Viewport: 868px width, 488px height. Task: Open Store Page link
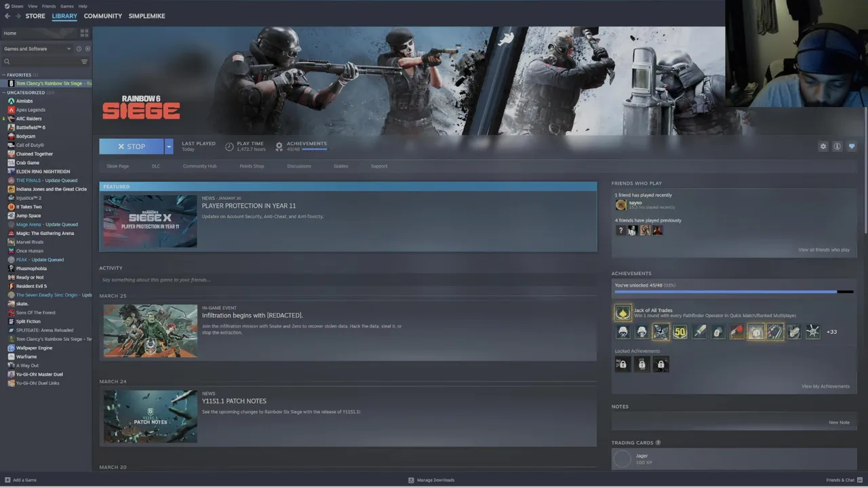[117, 166]
